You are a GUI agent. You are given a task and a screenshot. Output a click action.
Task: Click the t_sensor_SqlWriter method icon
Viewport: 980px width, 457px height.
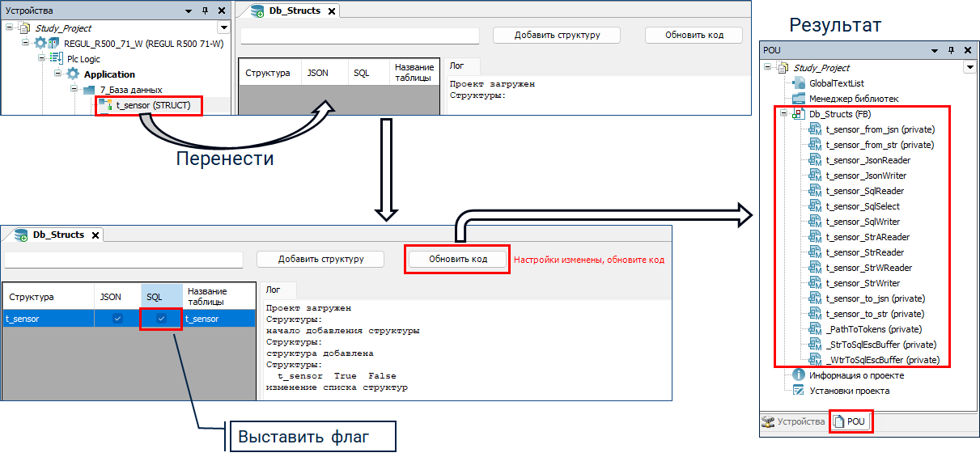click(815, 222)
